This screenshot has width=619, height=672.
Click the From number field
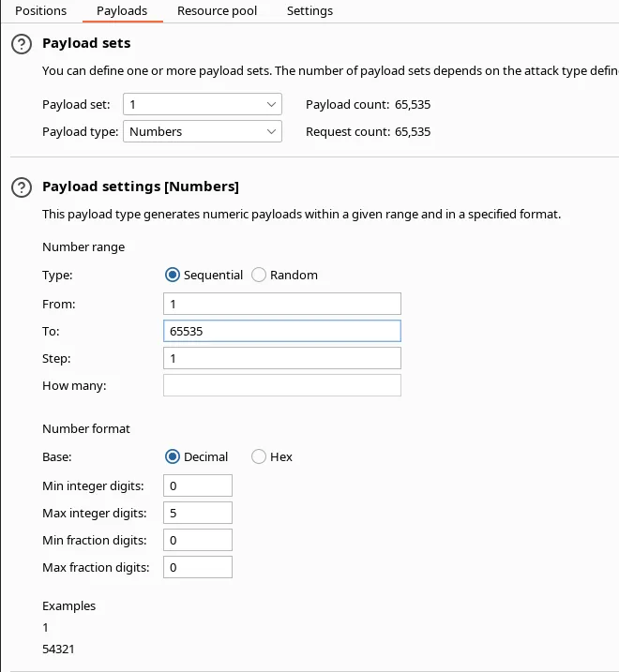coord(281,304)
